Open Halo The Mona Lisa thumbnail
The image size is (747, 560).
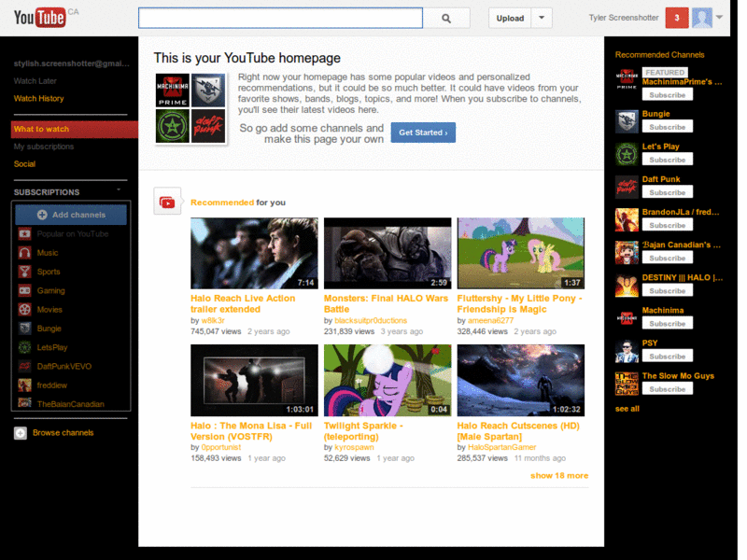tap(254, 381)
